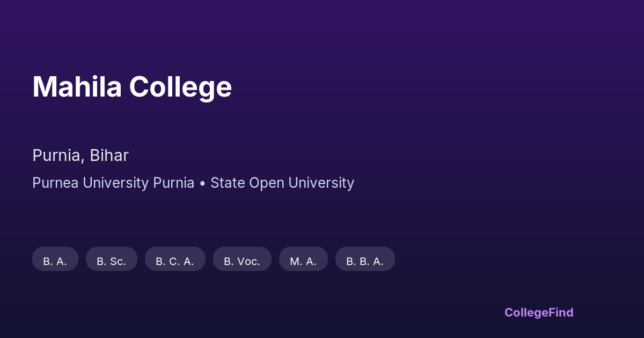Image resolution: width=644 pixels, height=338 pixels.
Task: Click the word College in the title
Action: point(180,87)
